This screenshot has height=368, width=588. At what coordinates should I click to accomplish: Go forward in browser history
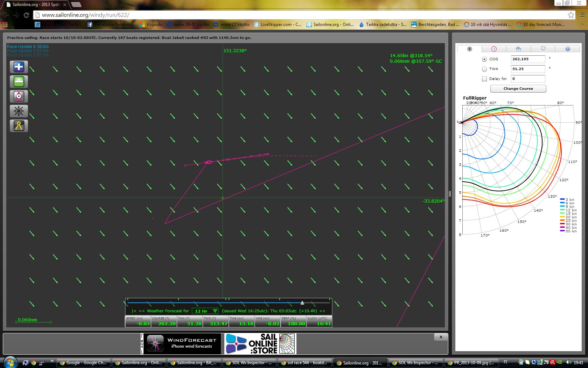[16, 15]
